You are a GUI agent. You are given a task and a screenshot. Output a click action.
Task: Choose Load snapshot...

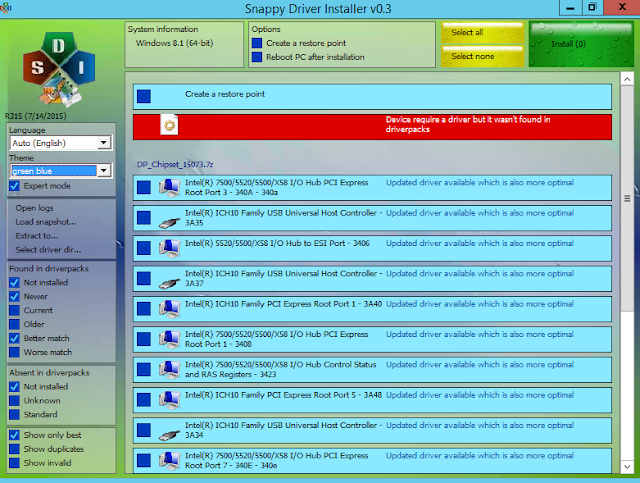point(46,222)
